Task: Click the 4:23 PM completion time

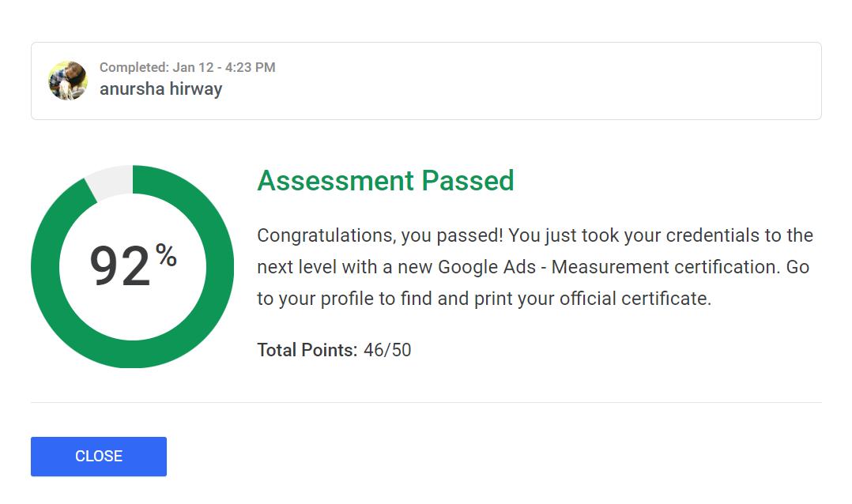Action: [251, 67]
